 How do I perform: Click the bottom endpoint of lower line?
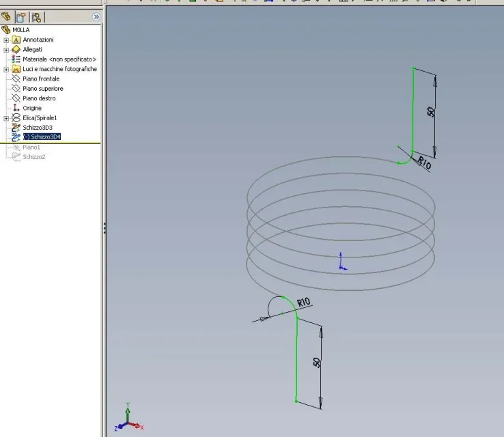tap(296, 401)
